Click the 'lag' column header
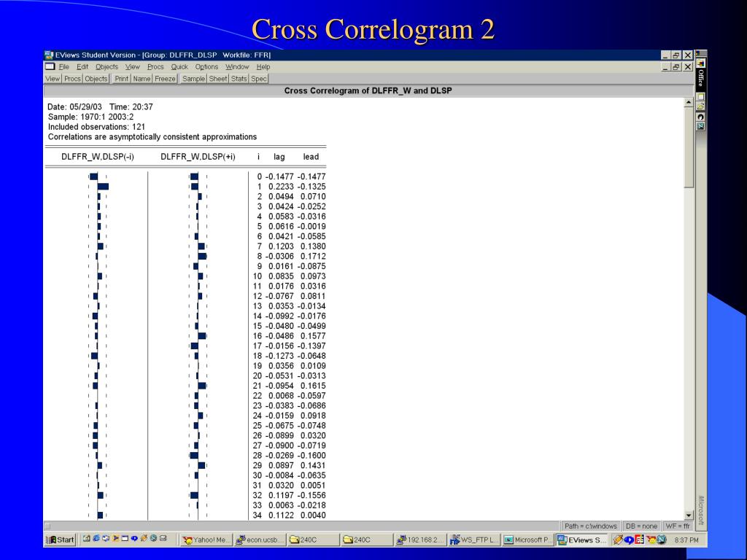 (279, 157)
